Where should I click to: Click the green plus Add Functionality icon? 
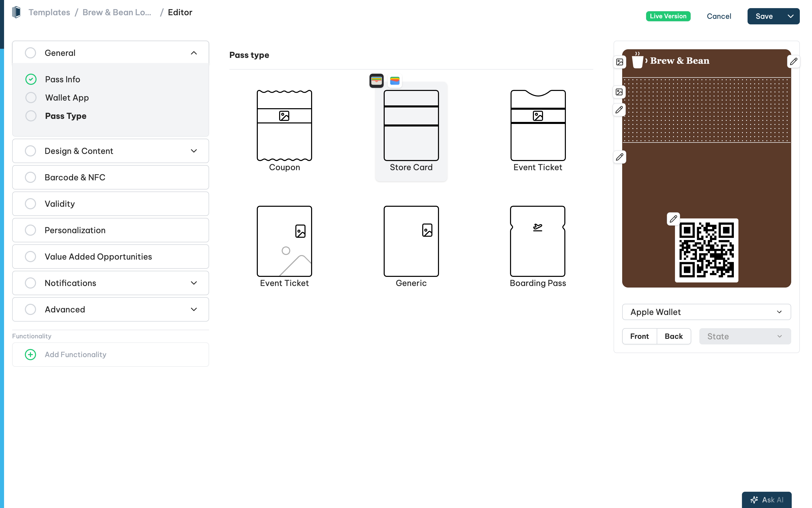click(x=30, y=355)
